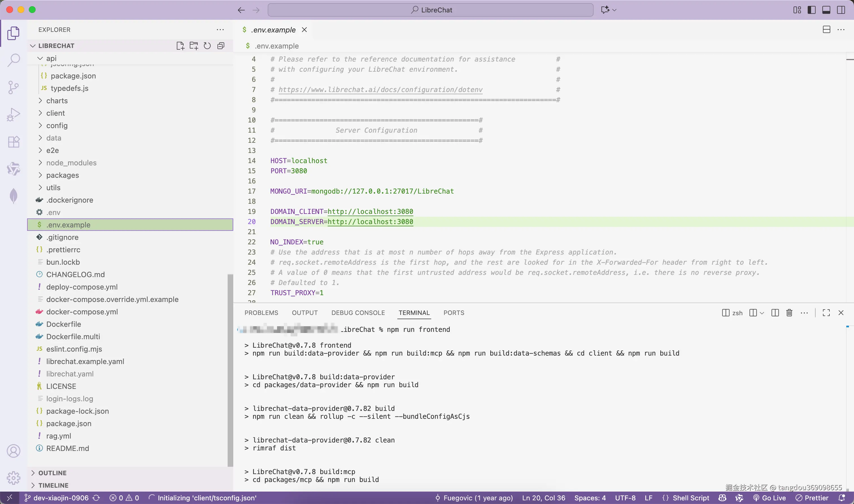
Task: Click the New File icon in Explorer
Action: [x=180, y=46]
